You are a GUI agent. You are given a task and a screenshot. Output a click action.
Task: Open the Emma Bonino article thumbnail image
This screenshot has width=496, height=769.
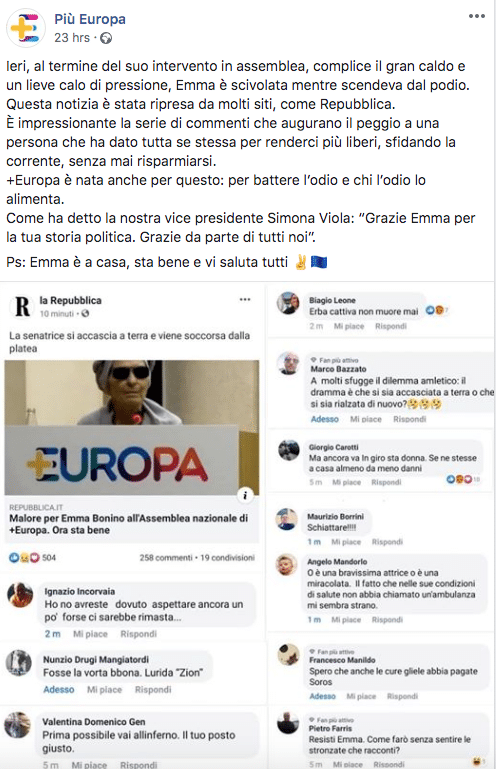pos(131,428)
